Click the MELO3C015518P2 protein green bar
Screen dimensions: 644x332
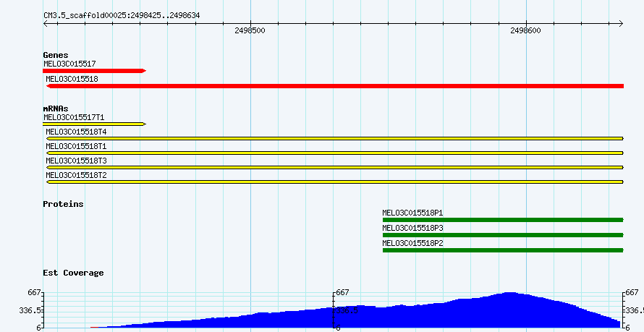click(x=503, y=250)
